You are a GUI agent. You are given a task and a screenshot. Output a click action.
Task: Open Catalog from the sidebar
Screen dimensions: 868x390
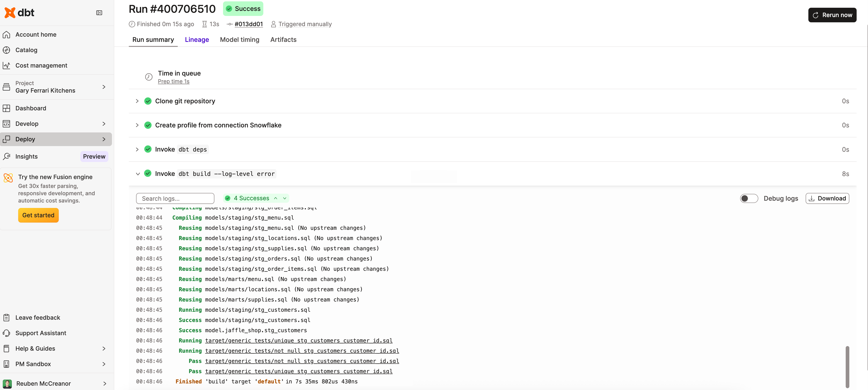(x=26, y=50)
